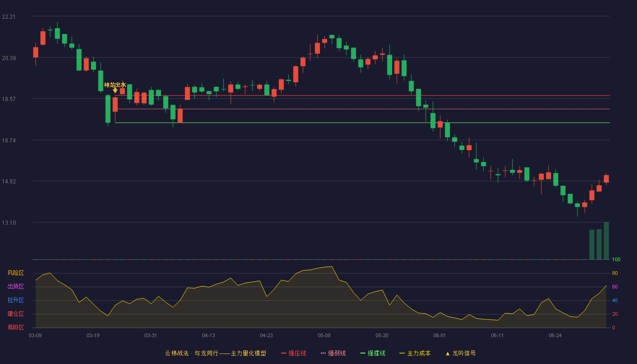Toggle the 主力成本 legend entry
637x364 pixels.
pyautogui.click(x=415, y=353)
